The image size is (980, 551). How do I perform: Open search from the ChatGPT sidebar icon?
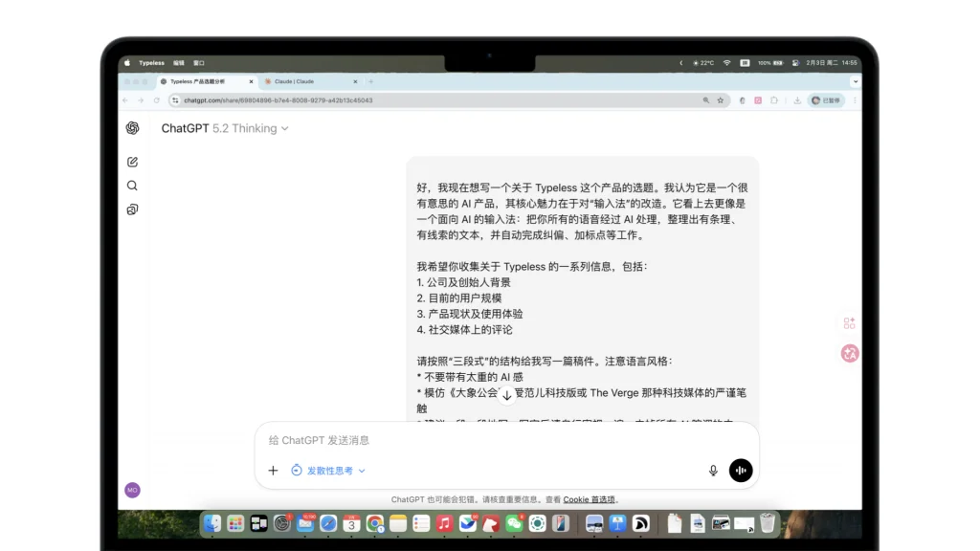(132, 186)
